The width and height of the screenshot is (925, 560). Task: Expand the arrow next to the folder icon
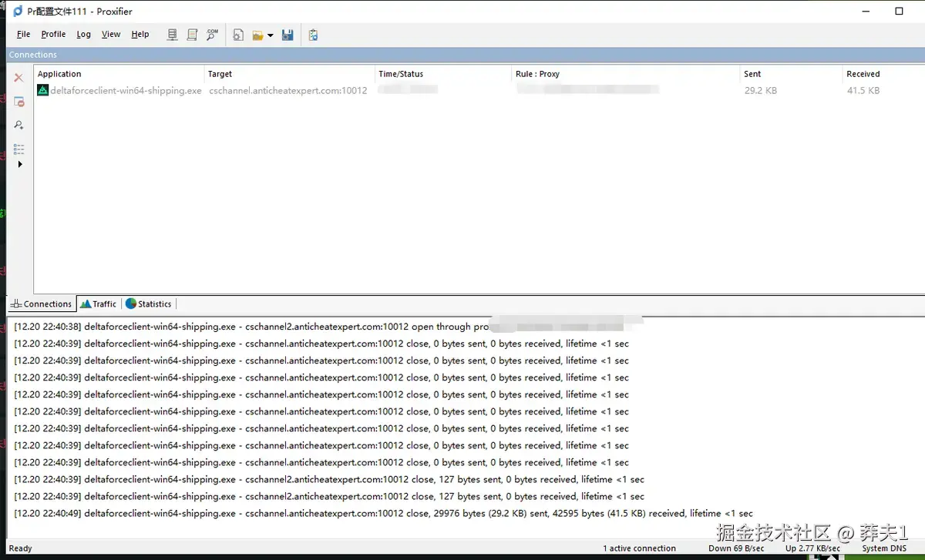click(x=271, y=35)
